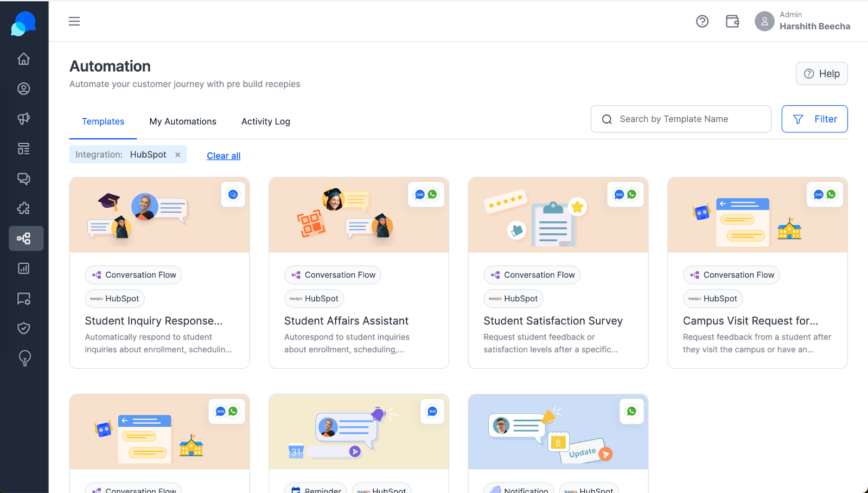Click the Help button
The width and height of the screenshot is (868, 493).
821,74
